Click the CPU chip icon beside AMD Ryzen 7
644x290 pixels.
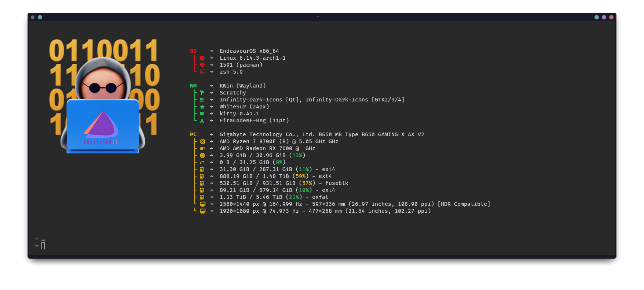point(202,141)
